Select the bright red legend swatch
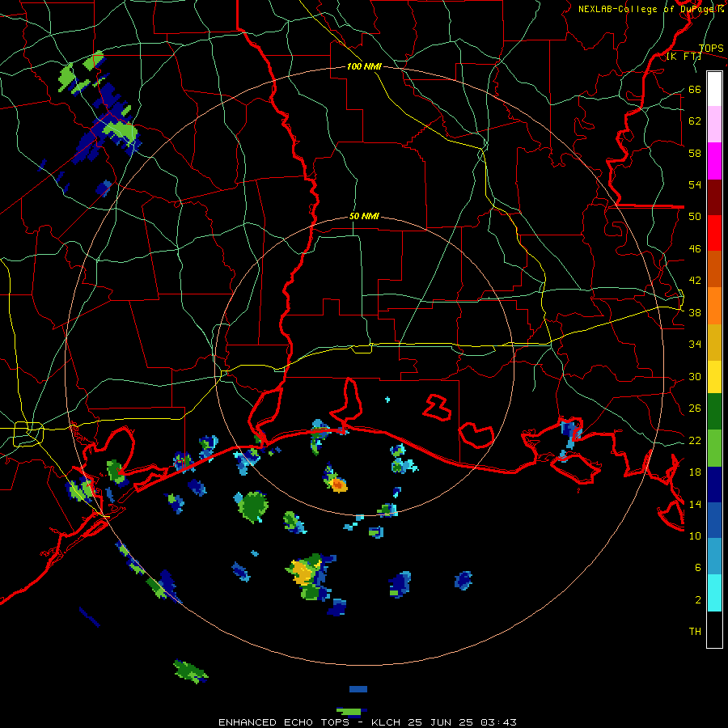The height and width of the screenshot is (728, 728). coord(714,233)
